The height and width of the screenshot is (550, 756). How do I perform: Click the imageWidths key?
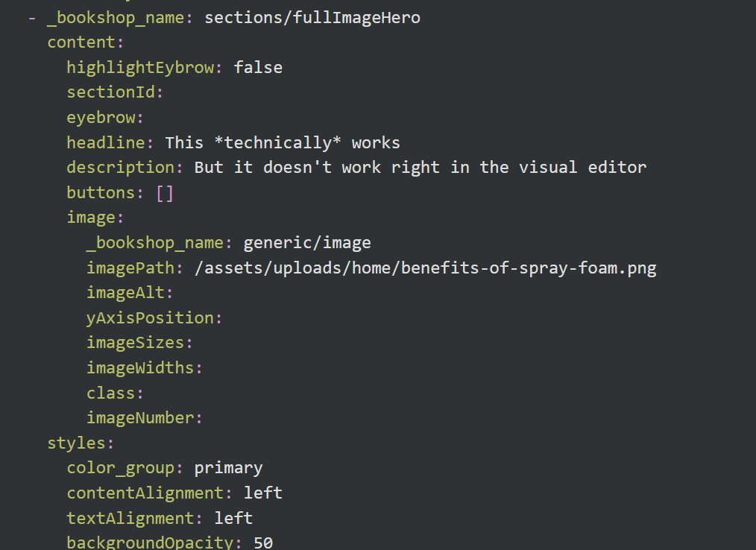tap(140, 368)
